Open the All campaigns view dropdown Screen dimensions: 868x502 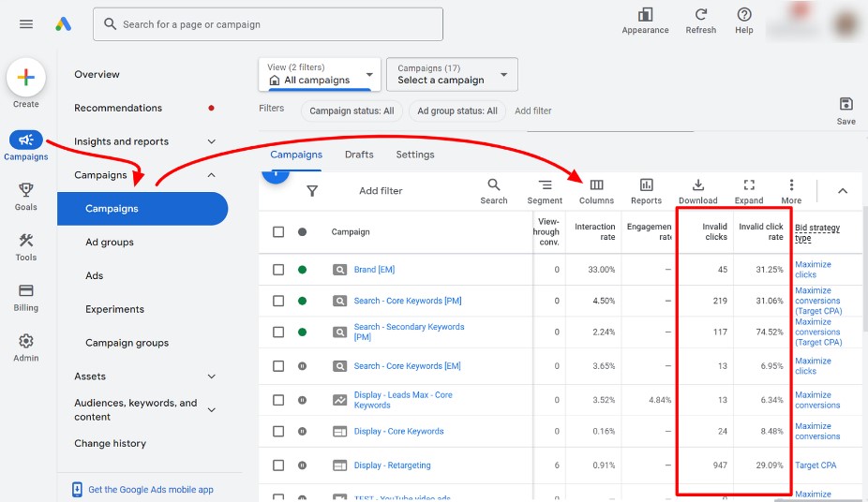click(320, 74)
